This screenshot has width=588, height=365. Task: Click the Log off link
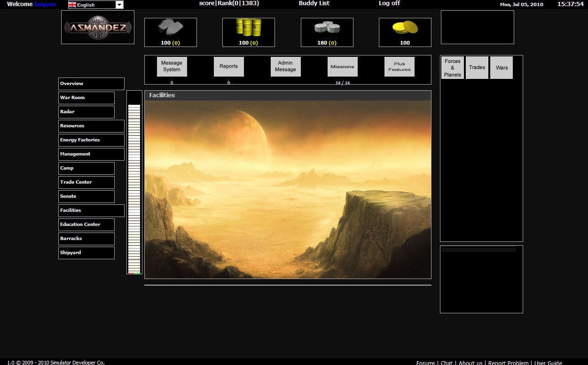point(389,3)
